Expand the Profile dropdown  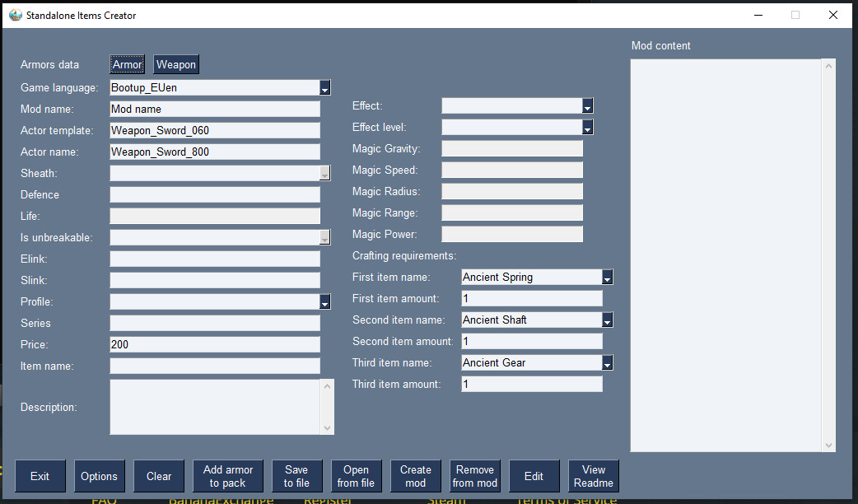[x=324, y=301]
